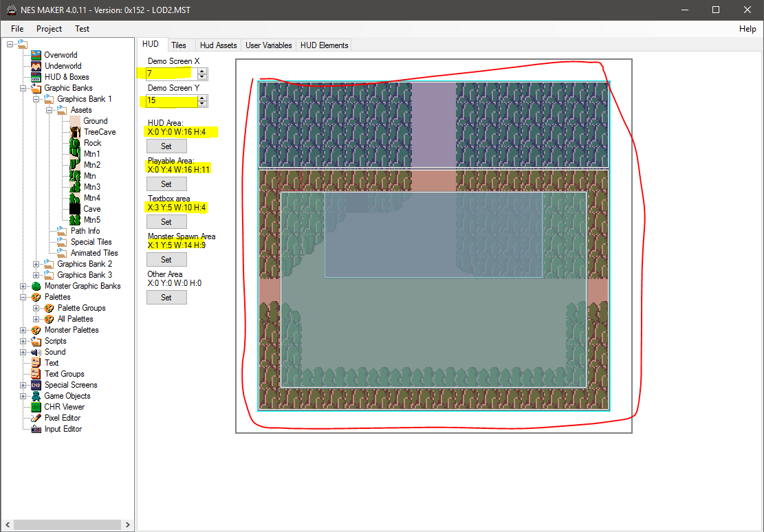Viewport: 764px width, 532px height.
Task: Decrease Demo Screen Y with down arrow
Action: point(202,104)
